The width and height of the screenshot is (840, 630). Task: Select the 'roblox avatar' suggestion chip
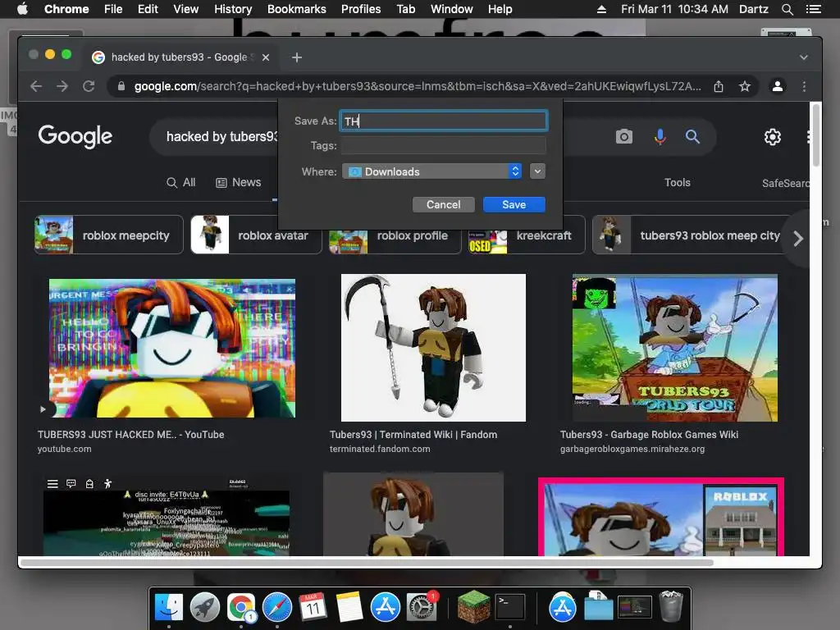[x=256, y=235]
